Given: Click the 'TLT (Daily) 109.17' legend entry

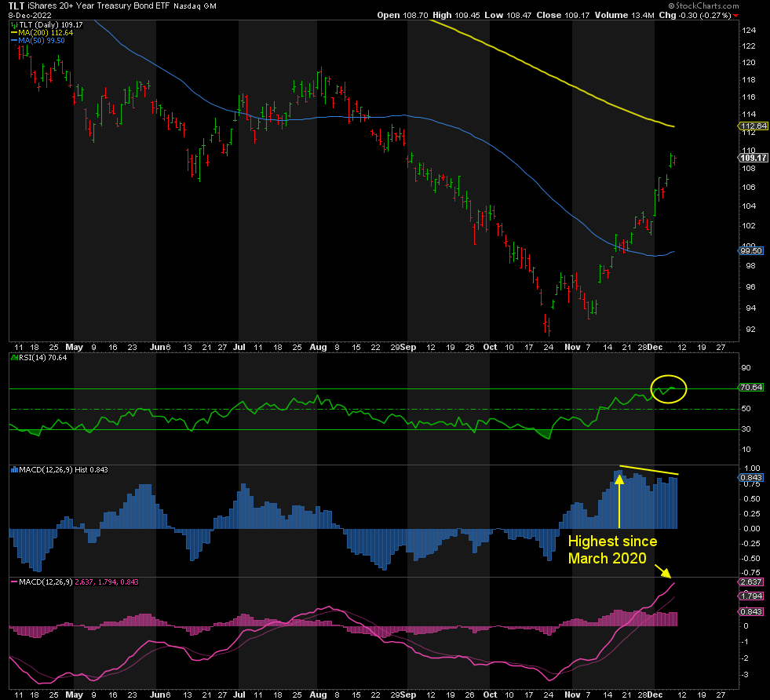Looking at the screenshot, I should pyautogui.click(x=51, y=25).
